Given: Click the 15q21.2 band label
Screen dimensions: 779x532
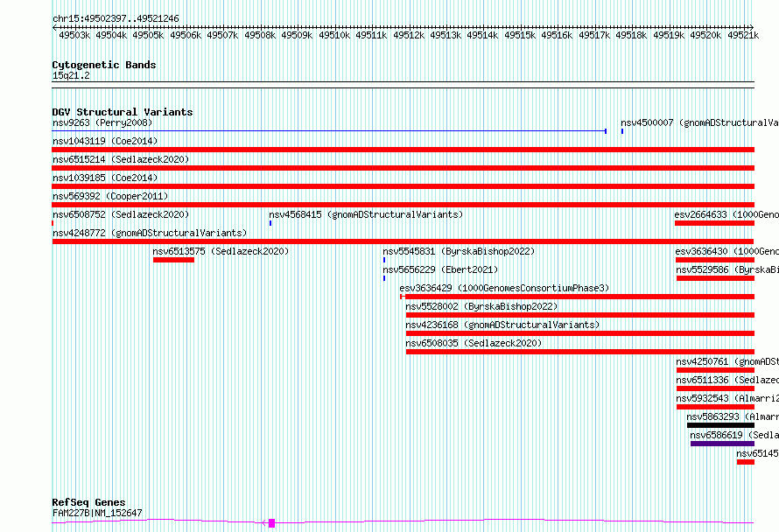Looking at the screenshot, I should (x=71, y=75).
